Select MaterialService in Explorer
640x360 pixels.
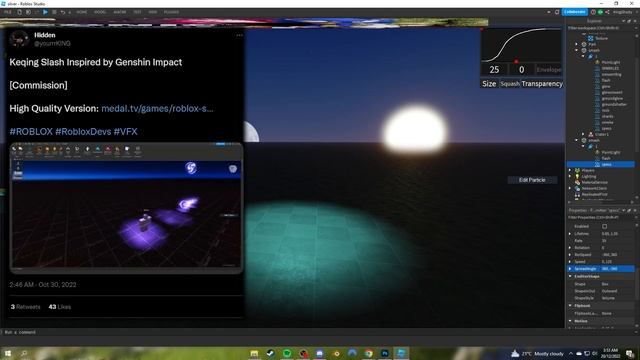coord(594,182)
